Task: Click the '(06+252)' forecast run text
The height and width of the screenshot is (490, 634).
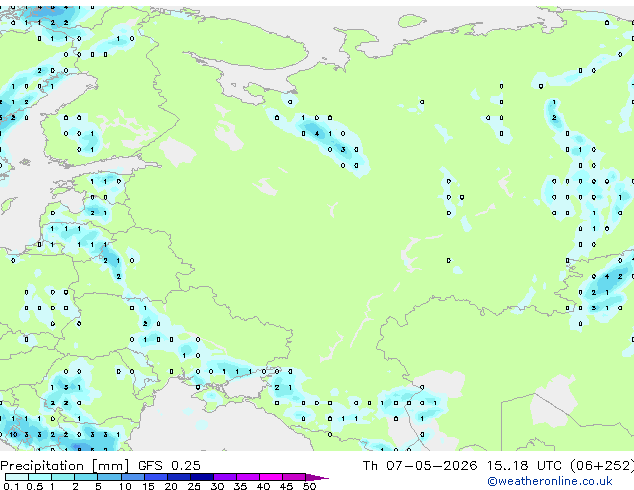Action: (602, 466)
